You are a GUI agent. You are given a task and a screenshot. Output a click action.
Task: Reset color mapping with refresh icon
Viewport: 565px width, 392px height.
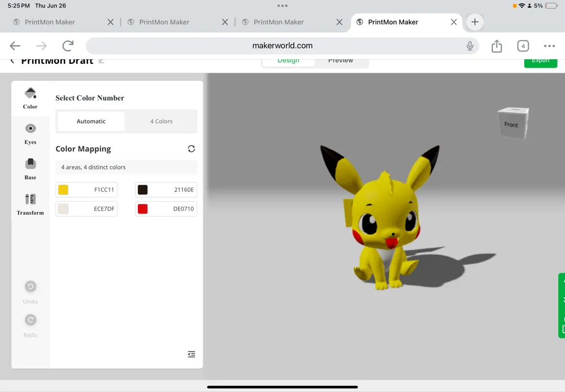click(192, 149)
